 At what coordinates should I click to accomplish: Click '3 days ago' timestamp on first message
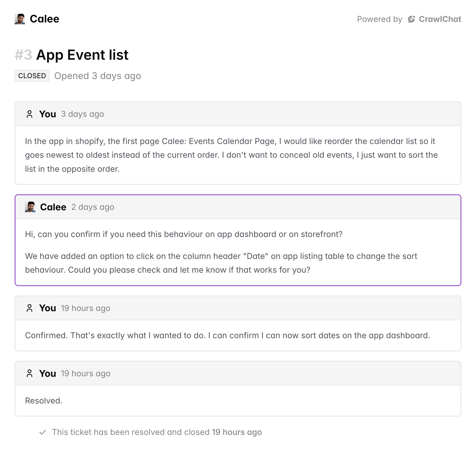tap(83, 114)
